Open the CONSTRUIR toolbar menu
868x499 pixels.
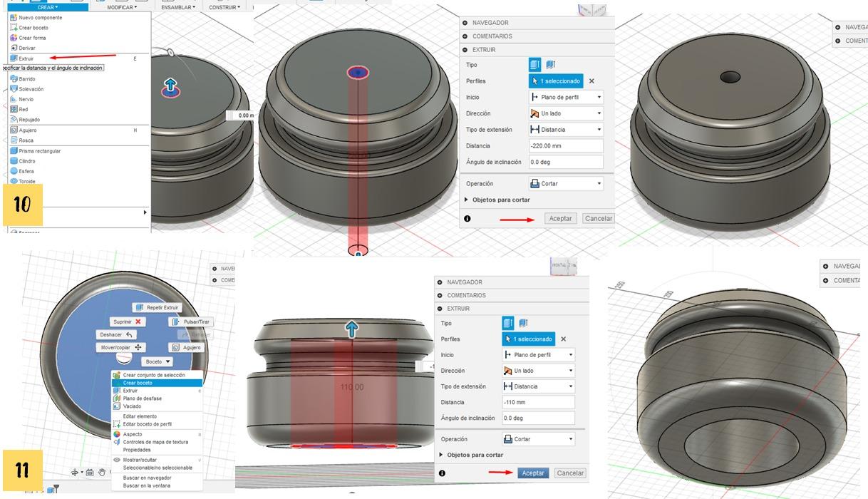tap(224, 7)
